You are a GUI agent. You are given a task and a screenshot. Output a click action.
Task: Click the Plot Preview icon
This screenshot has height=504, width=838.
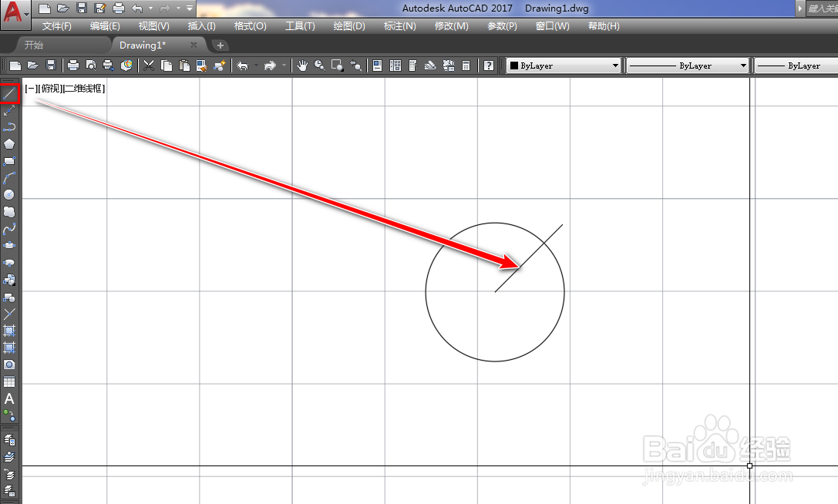[91, 66]
